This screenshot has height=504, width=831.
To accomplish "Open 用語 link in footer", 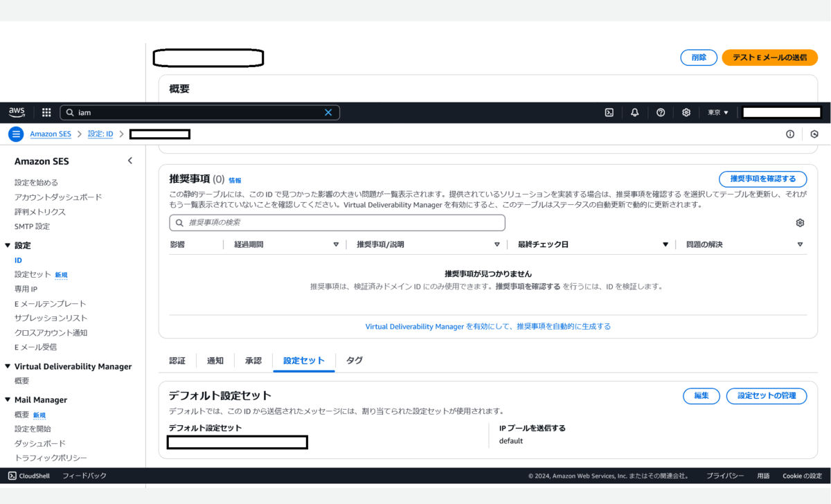I will coord(763,476).
